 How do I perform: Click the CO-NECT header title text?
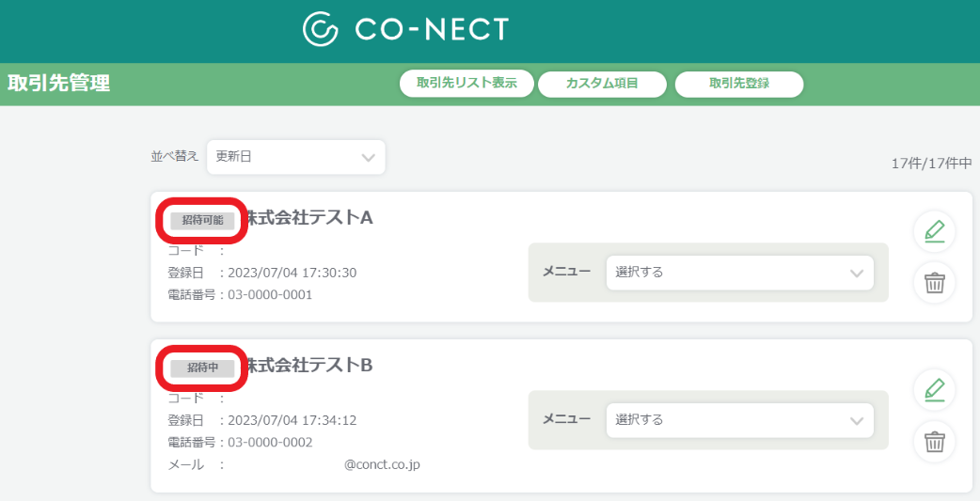[x=432, y=29]
